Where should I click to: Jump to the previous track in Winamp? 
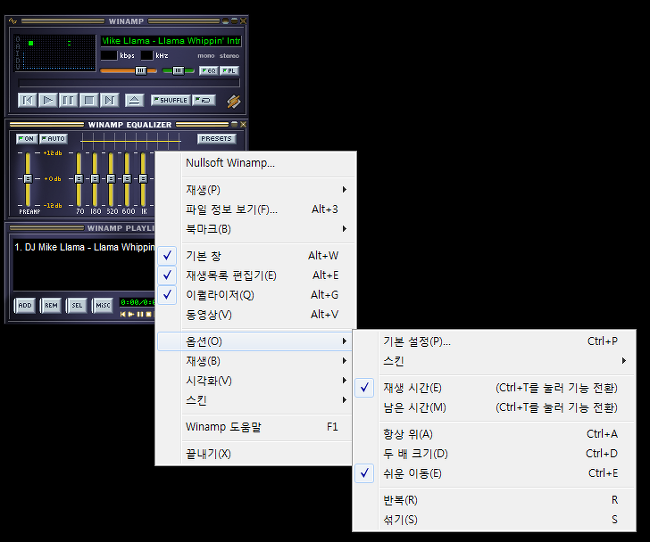tap(27, 100)
